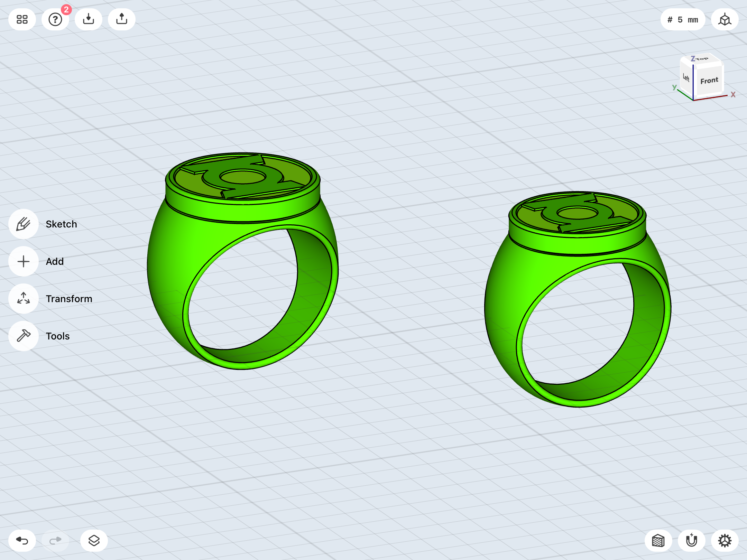Open the visual style shaded cube icon
Image resolution: width=747 pixels, height=560 pixels.
coord(658,541)
